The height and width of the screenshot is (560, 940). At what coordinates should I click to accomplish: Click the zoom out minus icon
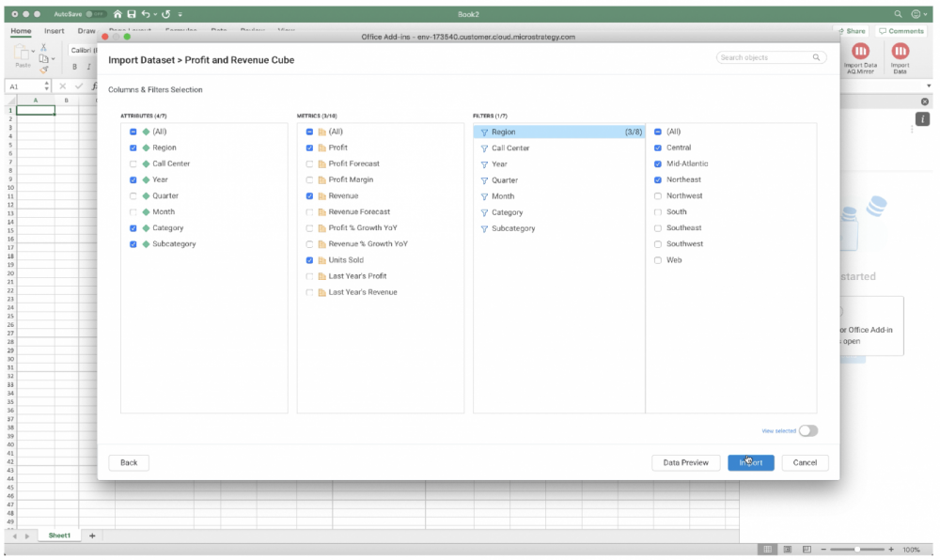[823, 550]
